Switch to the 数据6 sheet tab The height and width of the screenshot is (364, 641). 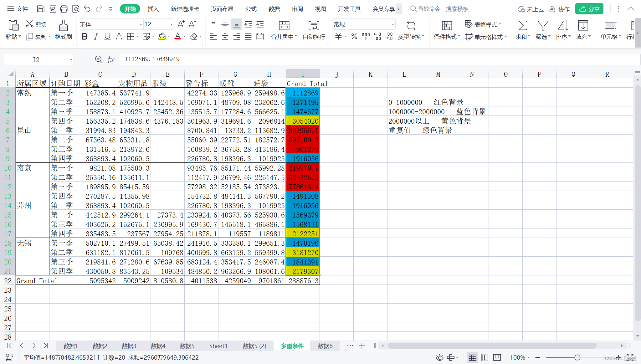[325, 346]
